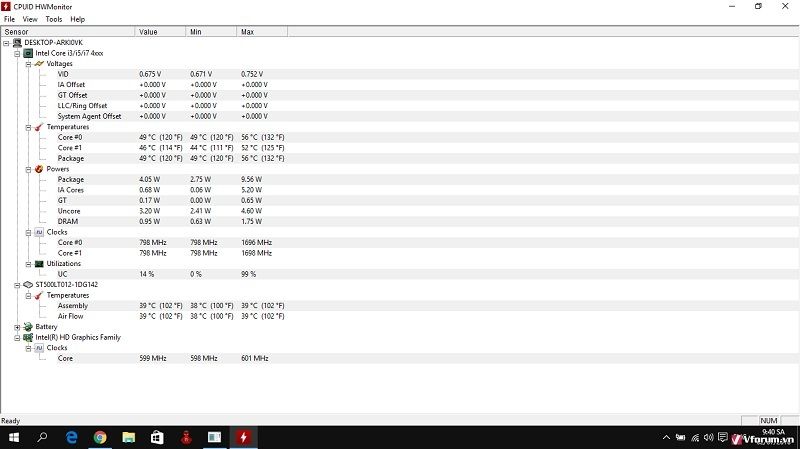Click the hard drive icon beside ST500LT012
This screenshot has width=800, height=449.
click(x=28, y=285)
